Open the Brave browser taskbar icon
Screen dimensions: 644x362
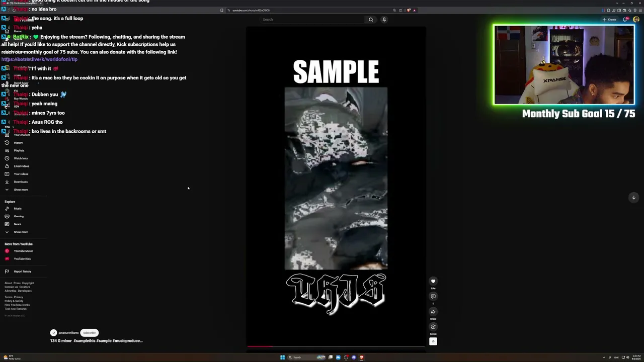pos(361,357)
